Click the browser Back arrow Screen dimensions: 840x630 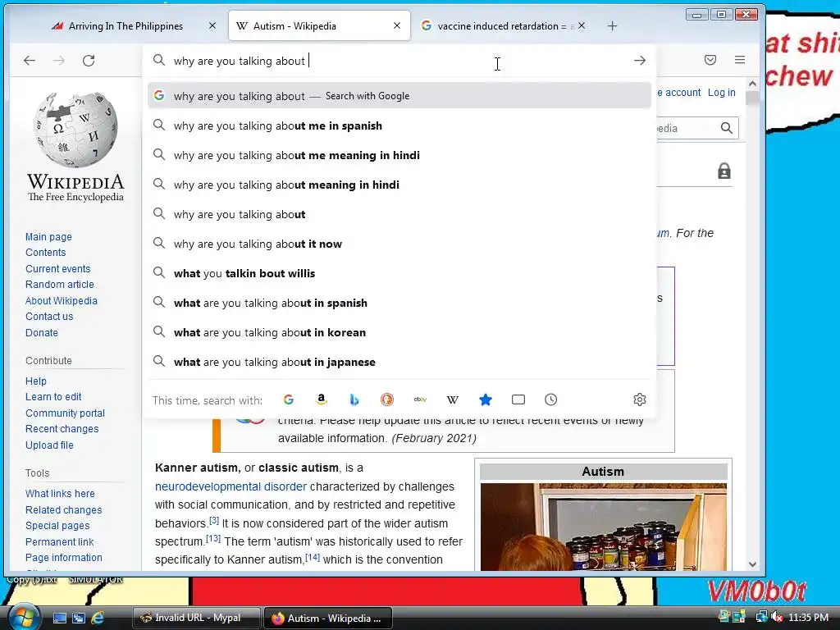tap(30, 61)
